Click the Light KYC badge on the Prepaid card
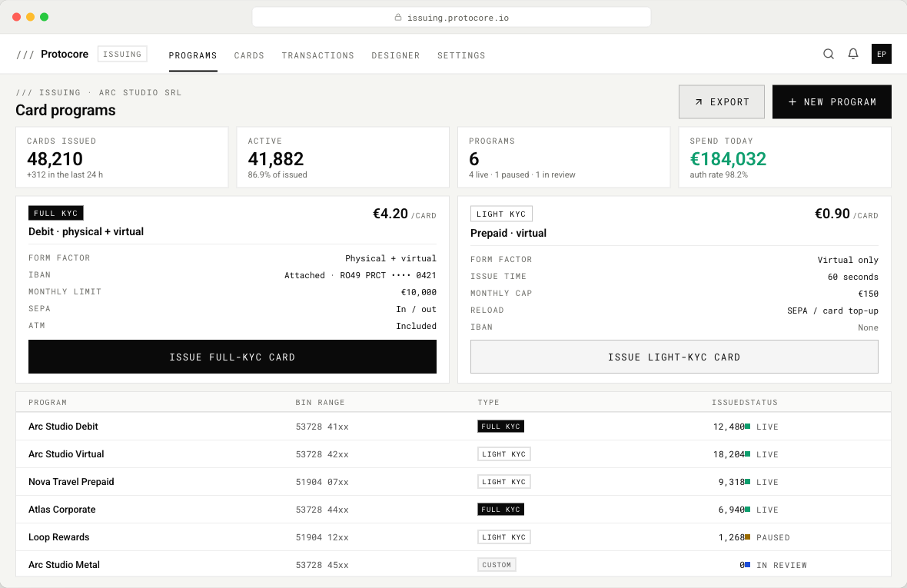 click(x=501, y=214)
